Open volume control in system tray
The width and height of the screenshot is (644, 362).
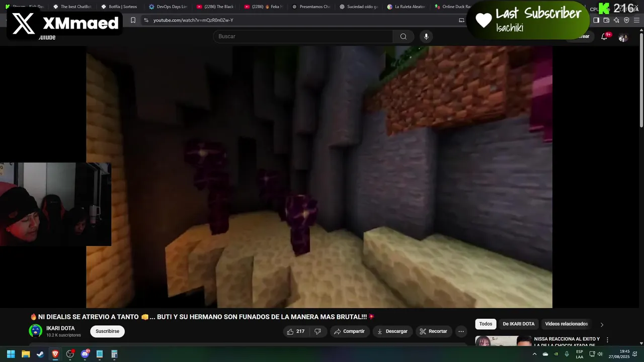click(x=600, y=354)
